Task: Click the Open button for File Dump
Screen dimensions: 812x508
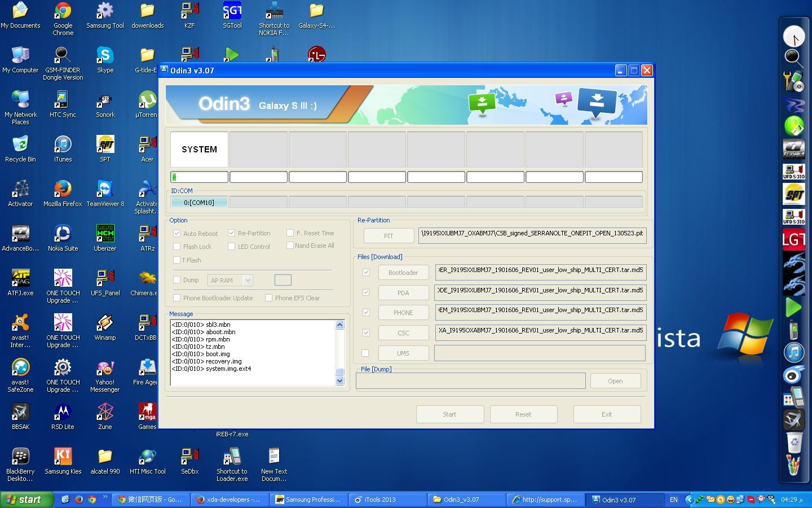Action: coord(615,381)
